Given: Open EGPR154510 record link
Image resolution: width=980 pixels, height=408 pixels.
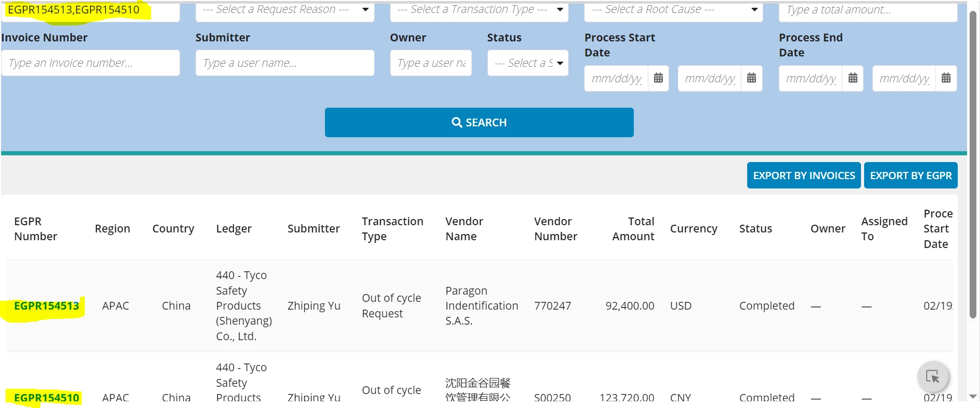Looking at the screenshot, I should (x=47, y=398).
